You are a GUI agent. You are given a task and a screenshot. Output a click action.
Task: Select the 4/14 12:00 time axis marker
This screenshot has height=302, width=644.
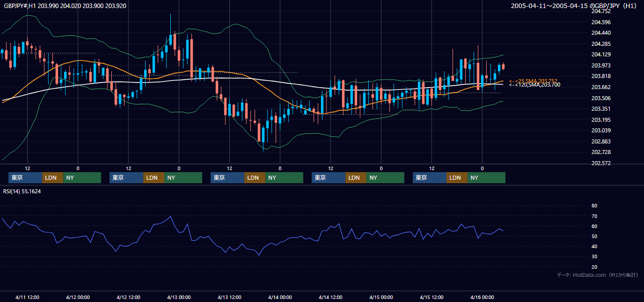[331, 297]
